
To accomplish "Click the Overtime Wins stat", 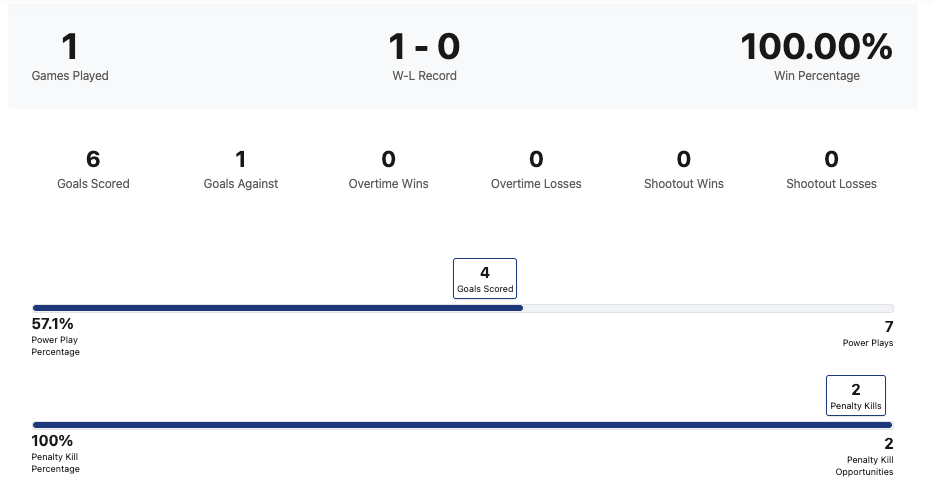I will point(388,169).
